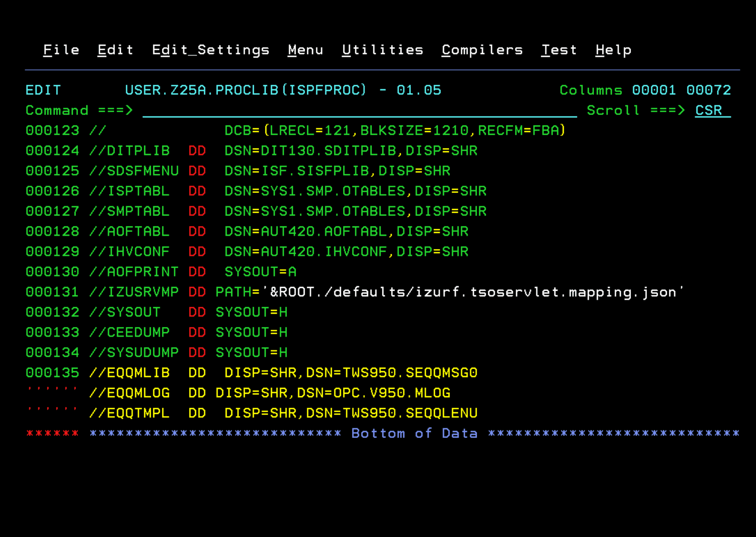Open the Test menu
This screenshot has height=537, width=756.
(x=559, y=49)
